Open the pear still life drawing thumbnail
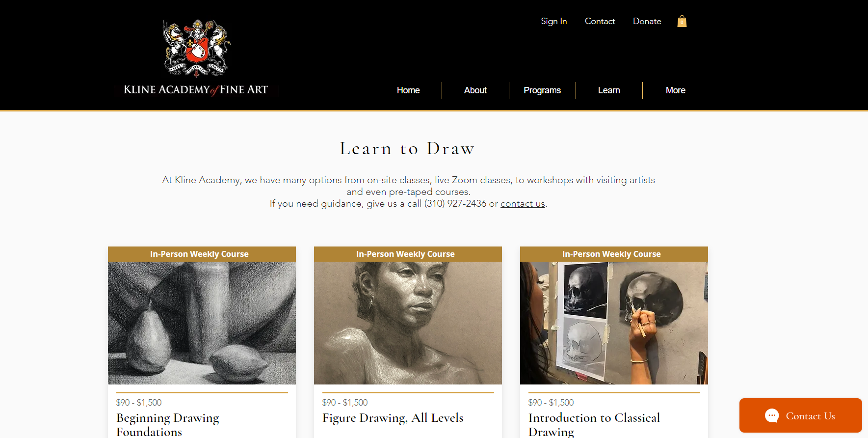The height and width of the screenshot is (438, 868). [x=202, y=323]
